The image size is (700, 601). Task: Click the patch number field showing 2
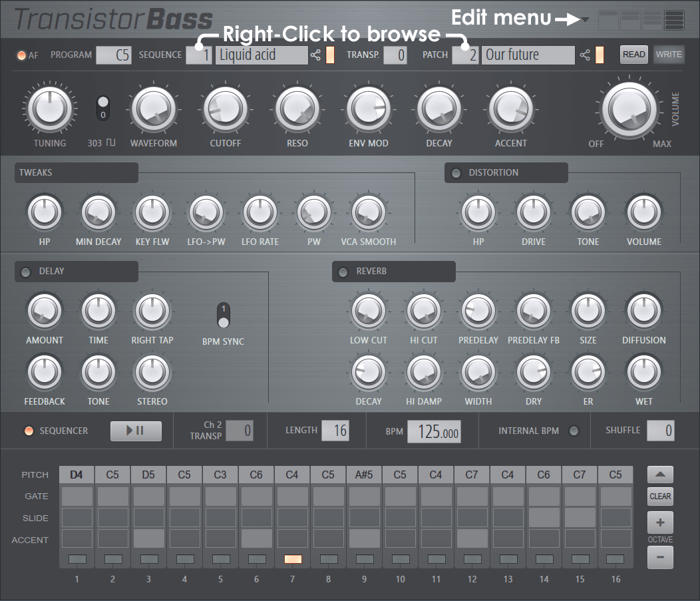click(465, 55)
